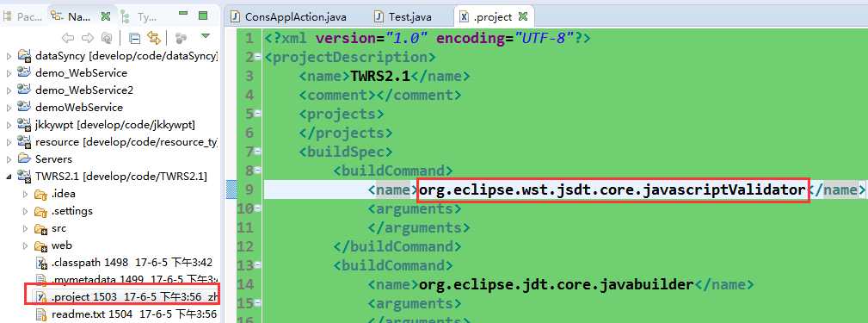Expand the resource project
The height and width of the screenshot is (323, 868).
(9, 142)
